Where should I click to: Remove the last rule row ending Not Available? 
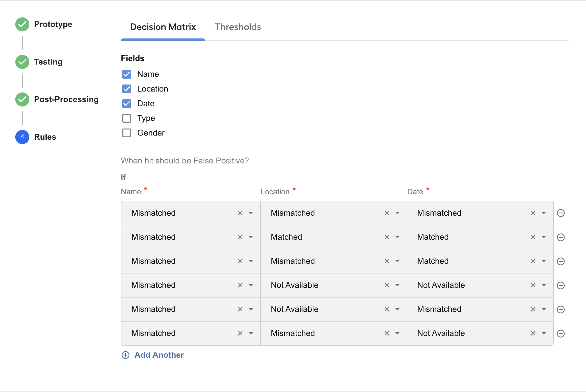click(x=560, y=333)
